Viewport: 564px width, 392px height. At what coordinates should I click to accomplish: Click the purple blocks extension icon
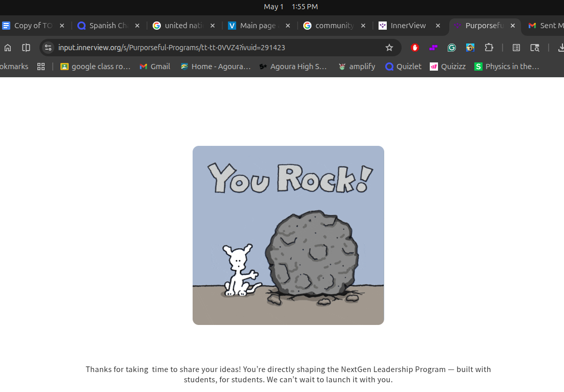click(x=433, y=48)
